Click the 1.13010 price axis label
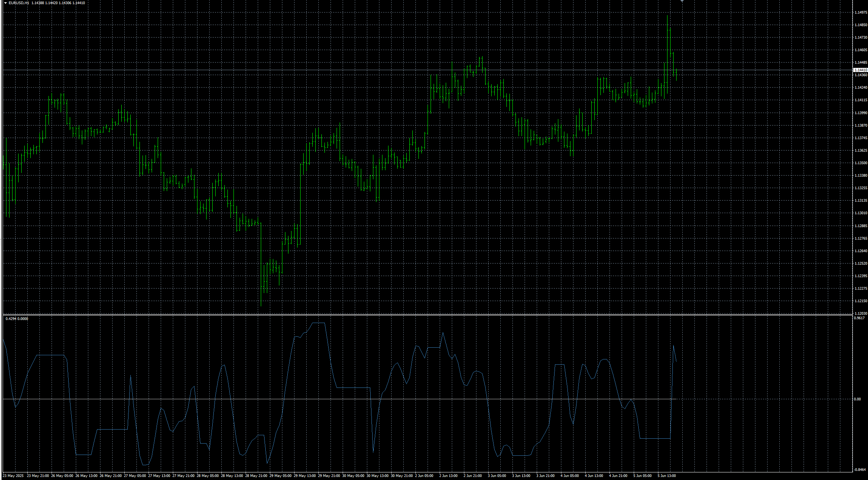Image resolution: width=868 pixels, height=480 pixels. (861, 213)
